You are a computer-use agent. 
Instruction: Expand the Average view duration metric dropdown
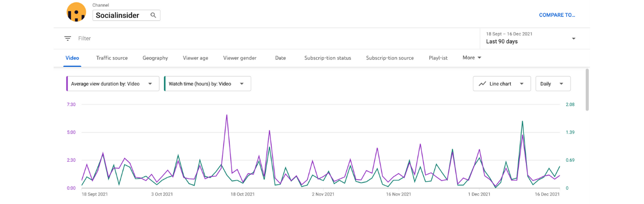150,84
